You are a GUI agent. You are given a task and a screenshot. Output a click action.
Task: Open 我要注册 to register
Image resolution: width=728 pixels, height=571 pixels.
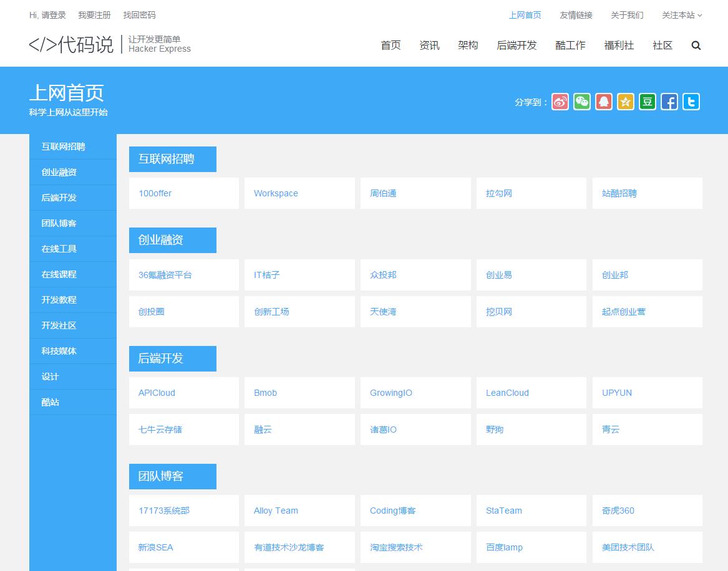94,15
